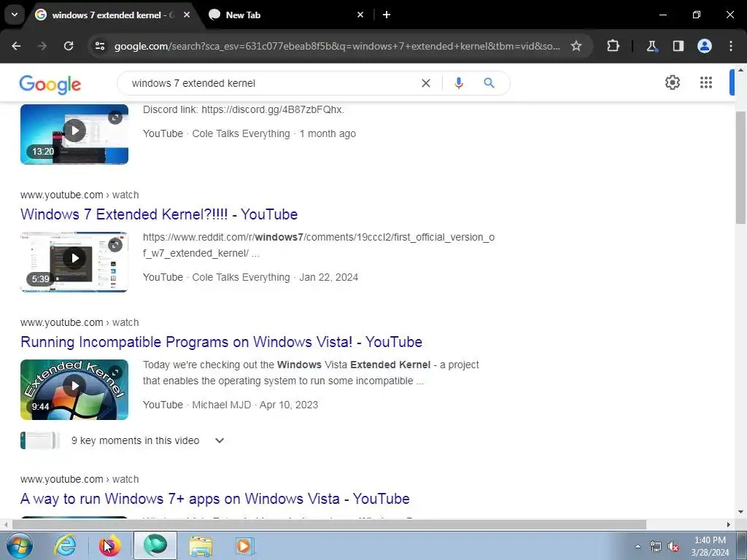Click the vertical page scrollbar thumb
Screen dimensions: 747x560
pyautogui.click(x=740, y=168)
